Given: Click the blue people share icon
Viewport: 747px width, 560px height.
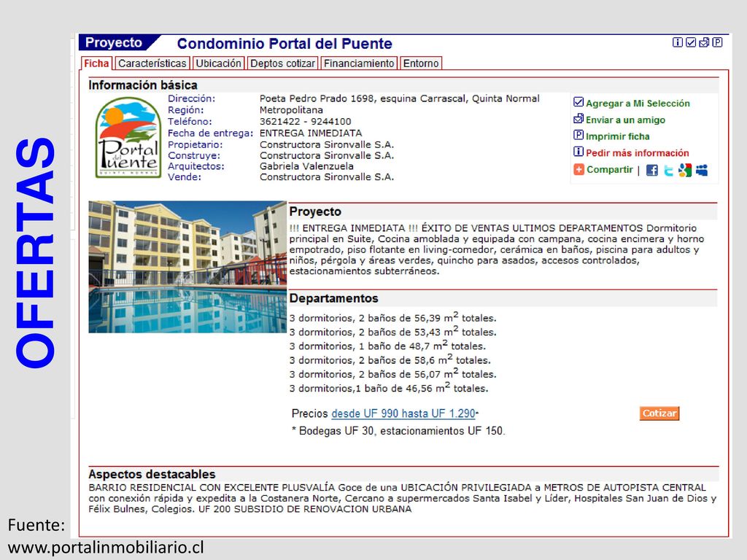Looking at the screenshot, I should tap(702, 170).
